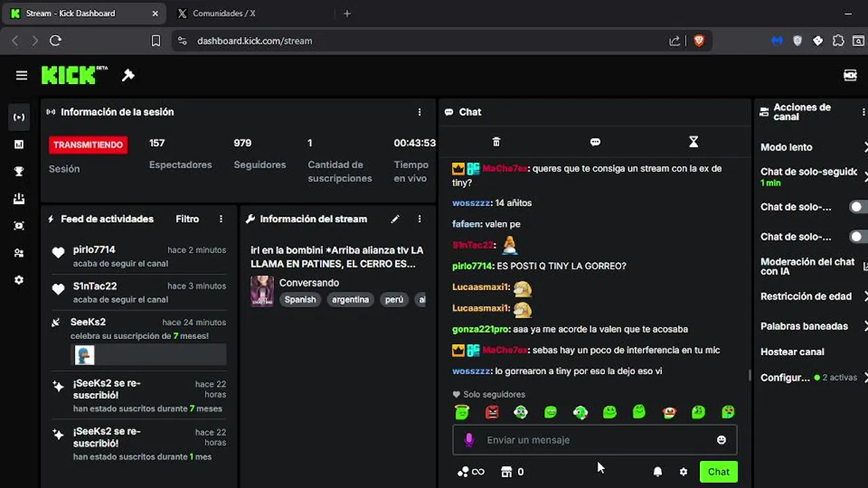868x488 pixels.
Task: Click the Filtro button in the activity feed
Action: coord(187,219)
